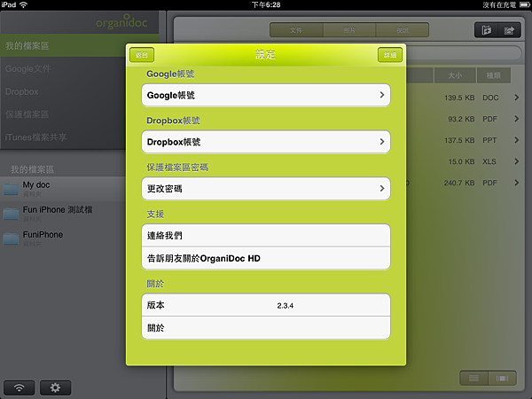
Task: Click the search field behind the dialog
Action: [464, 53]
